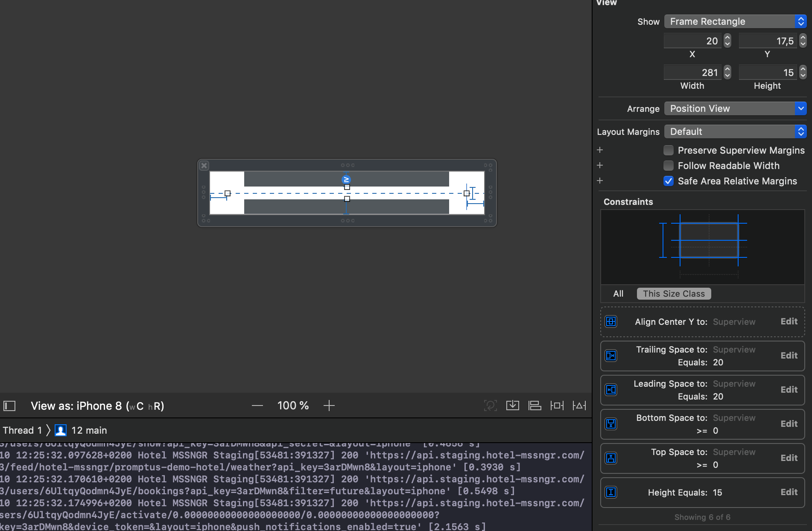Viewport: 812px width, 531px height.
Task: Select 12 main in debug jump bar
Action: [x=89, y=430]
